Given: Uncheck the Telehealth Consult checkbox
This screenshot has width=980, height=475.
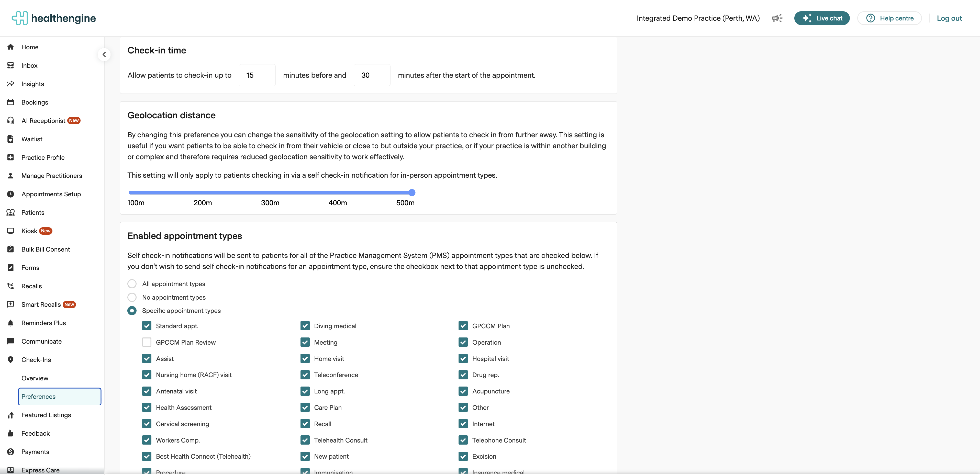Looking at the screenshot, I should (x=305, y=440).
